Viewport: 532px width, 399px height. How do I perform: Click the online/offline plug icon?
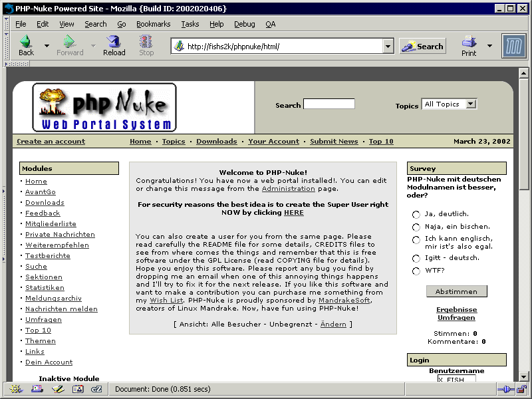click(x=505, y=389)
